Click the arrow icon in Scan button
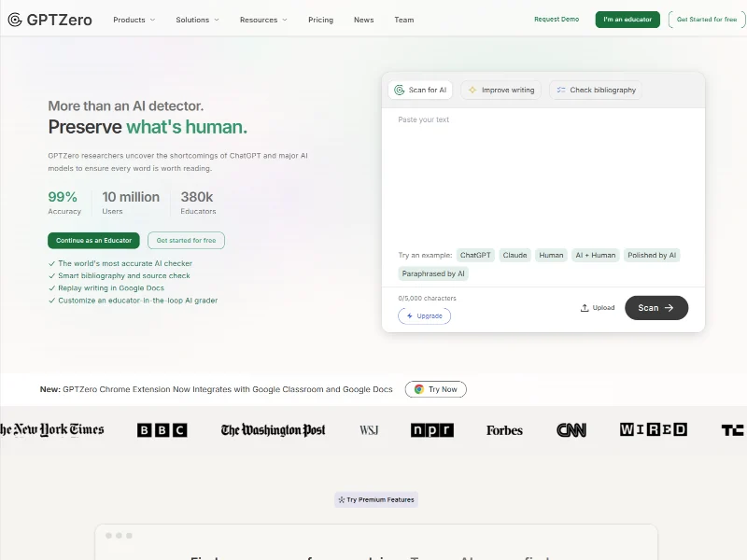This screenshot has width=747, height=560. click(669, 308)
